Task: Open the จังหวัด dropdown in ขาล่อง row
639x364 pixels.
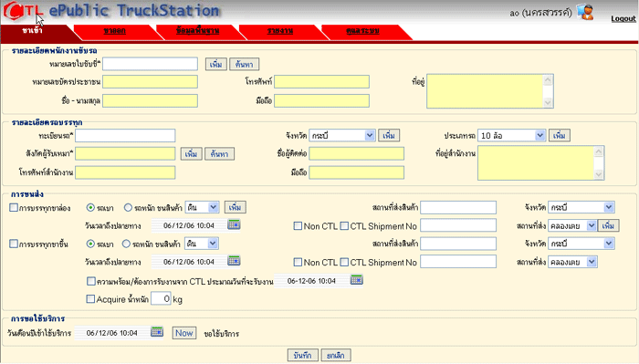Action: (581, 207)
